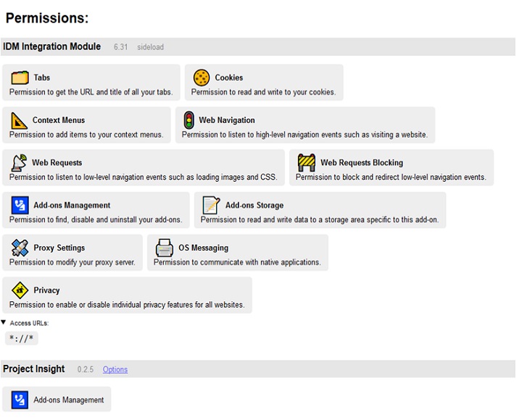Open the Project Insight Options link
Image resolution: width=522 pixels, height=420 pixels.
pos(115,369)
